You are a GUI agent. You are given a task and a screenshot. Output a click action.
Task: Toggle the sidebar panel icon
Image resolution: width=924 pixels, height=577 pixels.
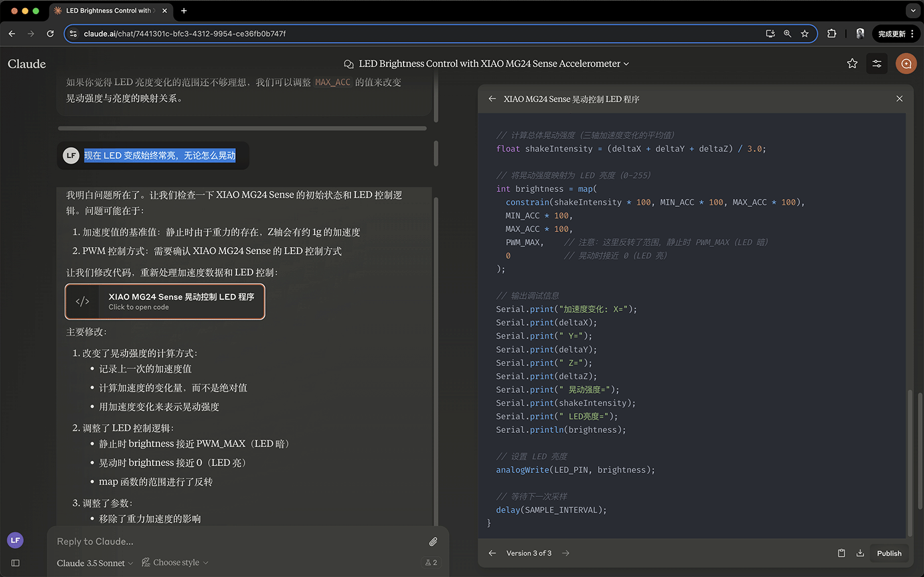[15, 563]
